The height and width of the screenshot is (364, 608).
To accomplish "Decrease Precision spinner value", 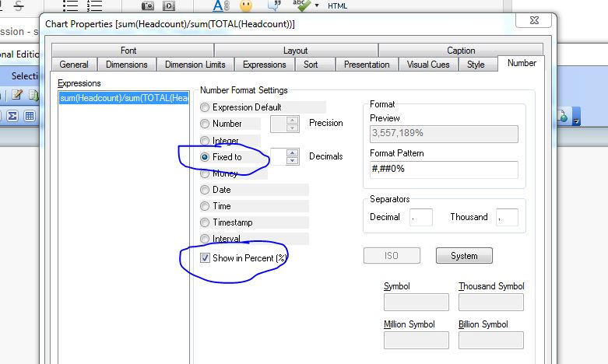I will click(293, 128).
